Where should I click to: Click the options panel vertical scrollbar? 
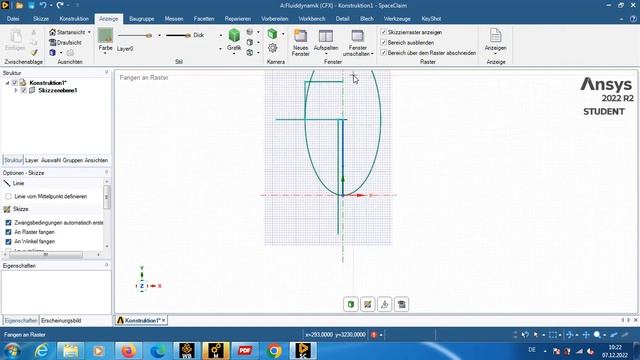pos(107,198)
